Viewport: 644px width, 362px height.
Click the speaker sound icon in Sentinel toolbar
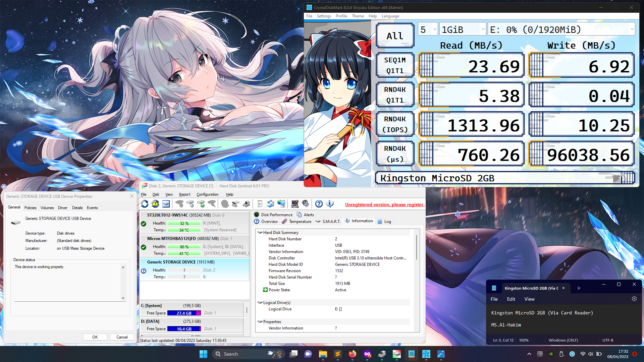coord(305,204)
